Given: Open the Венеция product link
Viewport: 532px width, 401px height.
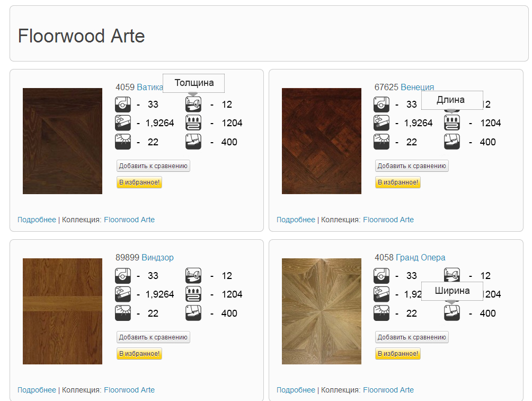Looking at the screenshot, I should (418, 88).
